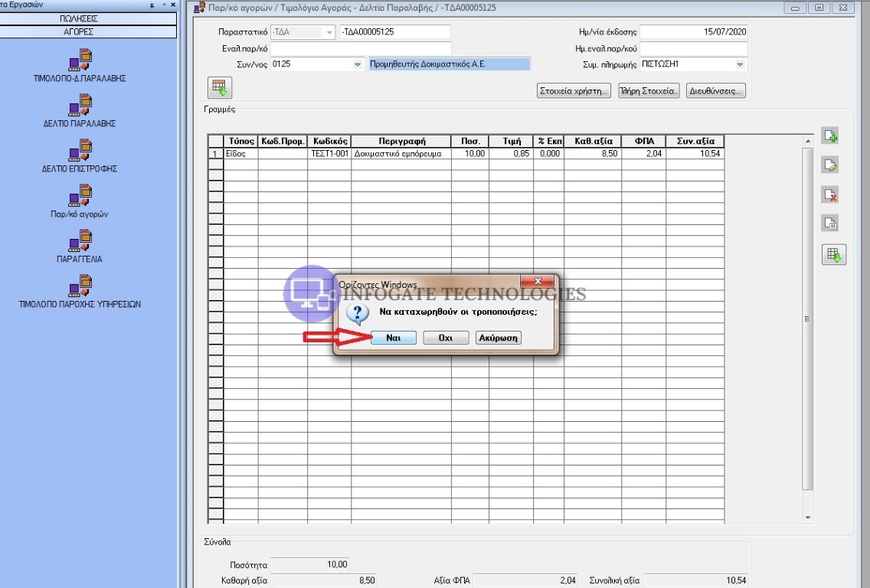The image size is (870, 588).
Task: Open Στοιχεία χρήστη button
Action: coord(574,91)
